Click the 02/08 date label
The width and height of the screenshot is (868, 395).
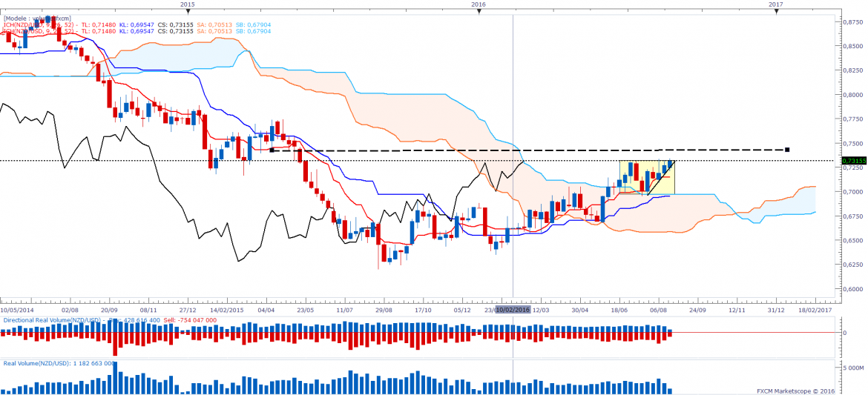click(x=70, y=311)
